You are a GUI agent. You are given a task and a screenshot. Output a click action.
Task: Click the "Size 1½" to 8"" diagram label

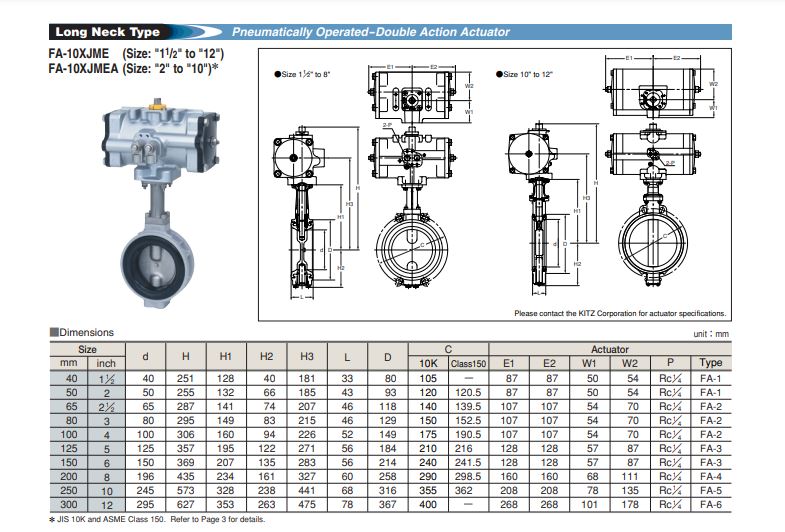(307, 74)
